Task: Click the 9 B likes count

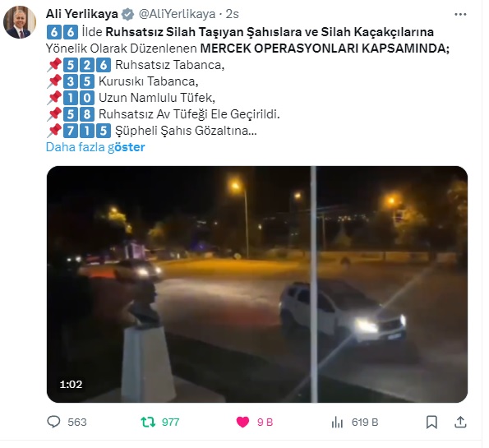Action: click(265, 422)
